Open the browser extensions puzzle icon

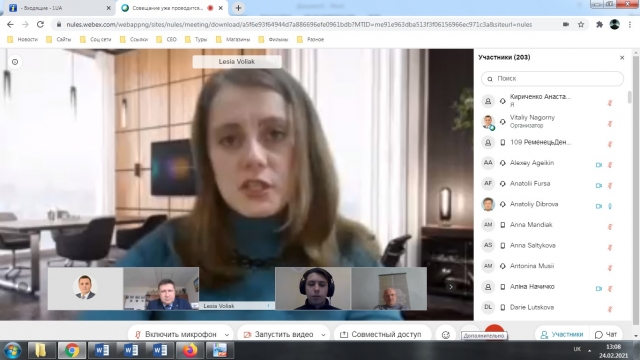point(599,24)
